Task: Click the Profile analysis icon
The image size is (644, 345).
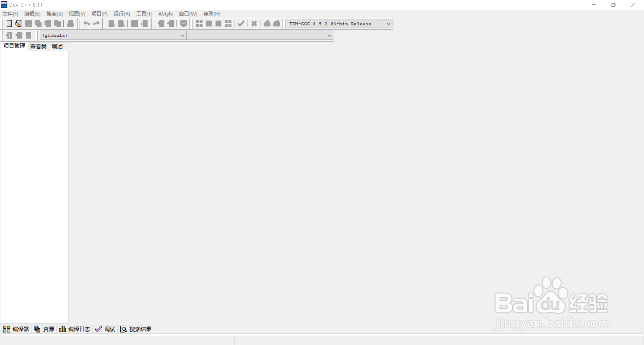Action: point(267,23)
